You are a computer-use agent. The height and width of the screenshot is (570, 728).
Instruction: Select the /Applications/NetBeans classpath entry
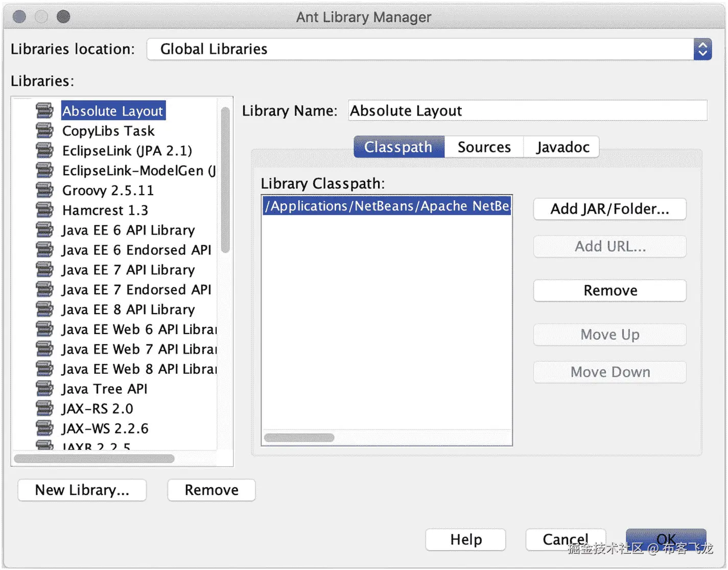pos(387,206)
